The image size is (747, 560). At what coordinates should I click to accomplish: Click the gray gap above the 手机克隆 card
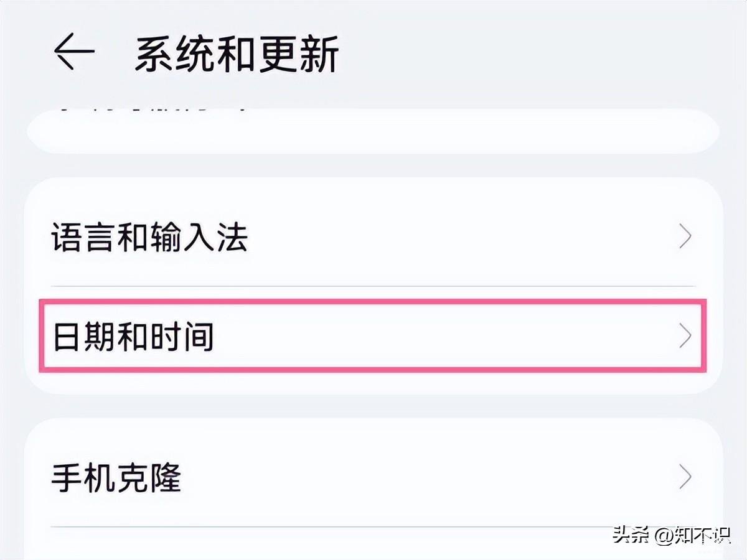coord(374,406)
